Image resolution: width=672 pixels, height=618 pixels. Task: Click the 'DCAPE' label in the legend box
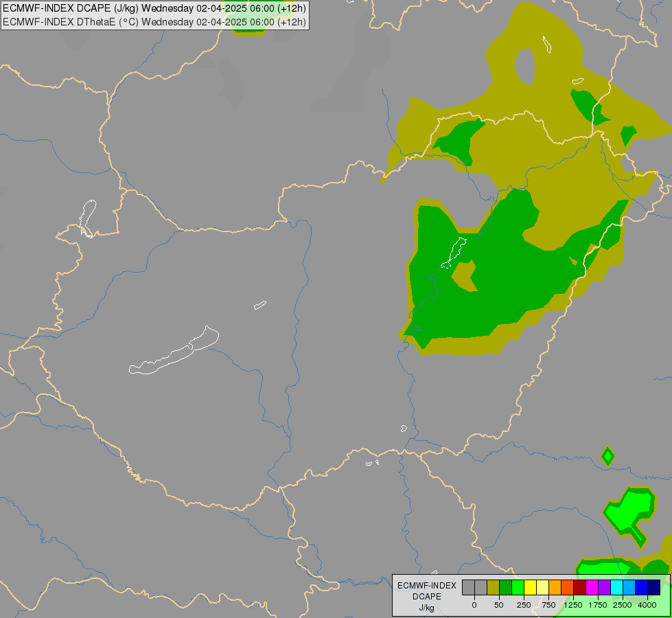pos(427,597)
